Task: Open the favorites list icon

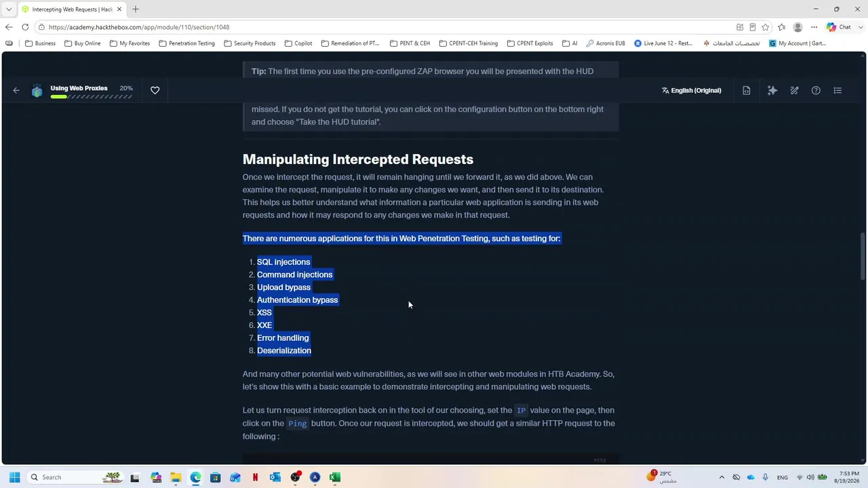Action: click(782, 27)
